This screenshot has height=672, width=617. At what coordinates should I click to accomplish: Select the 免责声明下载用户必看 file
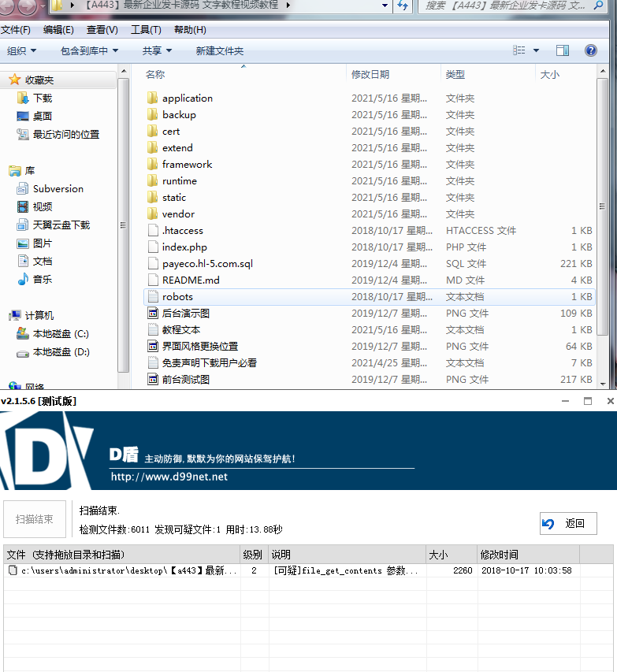[209, 363]
